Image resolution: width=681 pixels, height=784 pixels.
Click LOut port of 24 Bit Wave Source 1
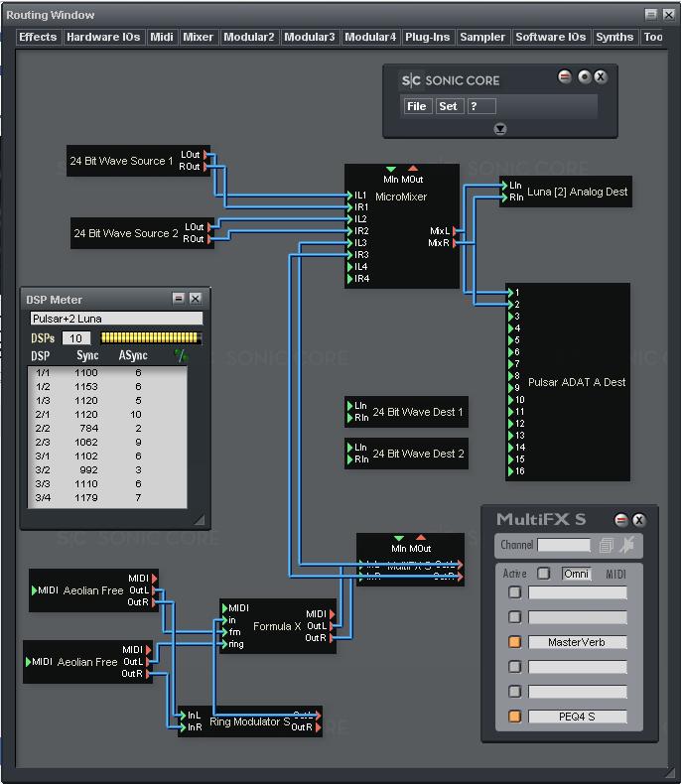[x=206, y=155]
